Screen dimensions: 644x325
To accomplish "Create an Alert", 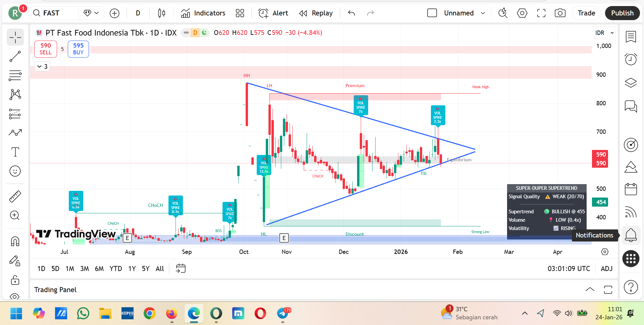I will [274, 13].
